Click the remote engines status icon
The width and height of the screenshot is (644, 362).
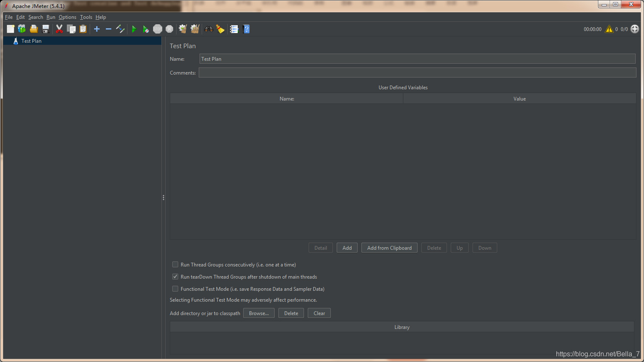[635, 29]
